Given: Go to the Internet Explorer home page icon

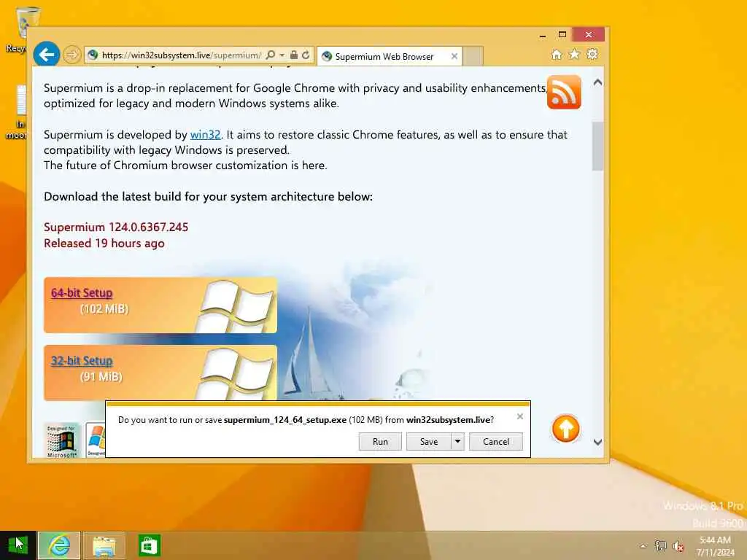Looking at the screenshot, I should 557,55.
